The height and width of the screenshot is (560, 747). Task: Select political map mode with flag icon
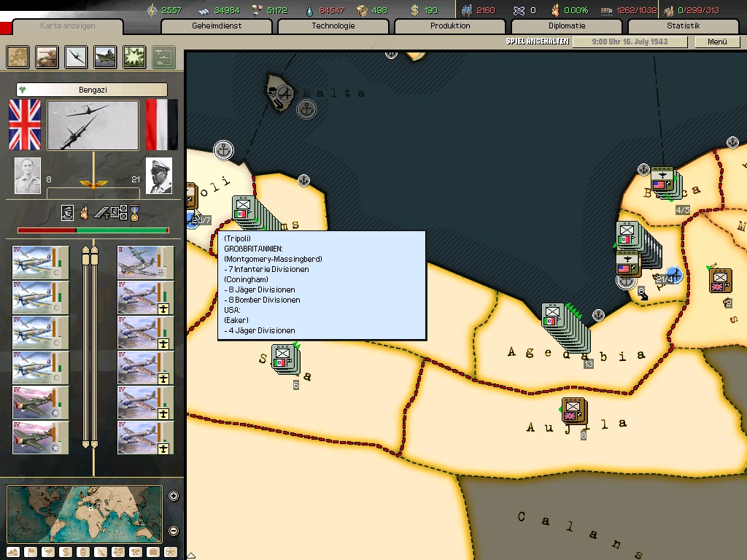31,553
